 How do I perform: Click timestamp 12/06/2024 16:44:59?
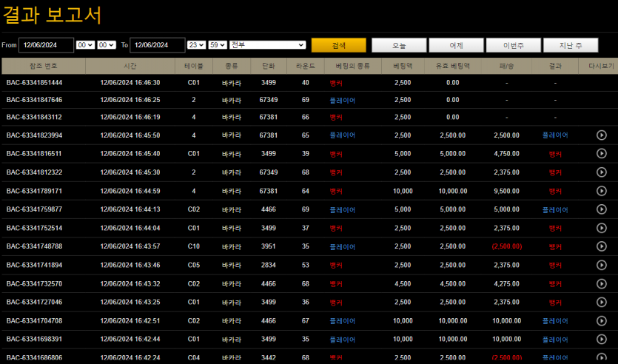130,191
